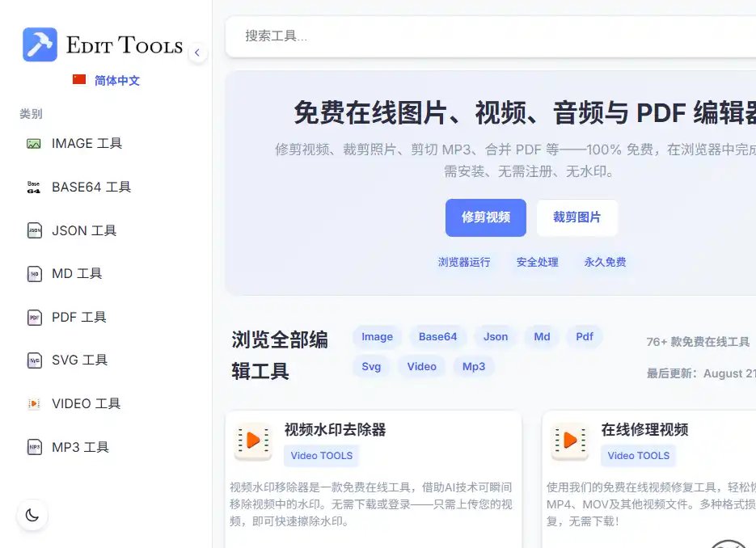Click the 在线修理视频 card video icon
Screen dimensions: 756x548
(x=570, y=441)
